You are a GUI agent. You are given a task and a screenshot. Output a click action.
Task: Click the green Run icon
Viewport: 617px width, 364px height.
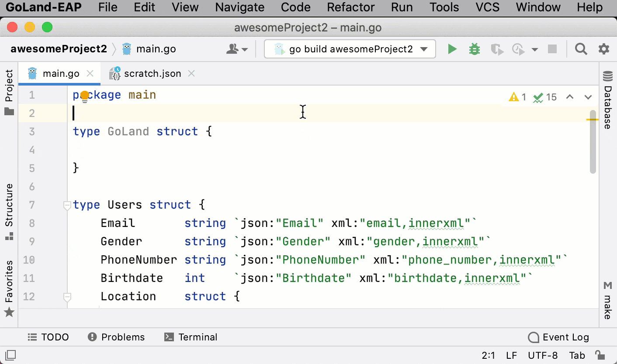[452, 49]
